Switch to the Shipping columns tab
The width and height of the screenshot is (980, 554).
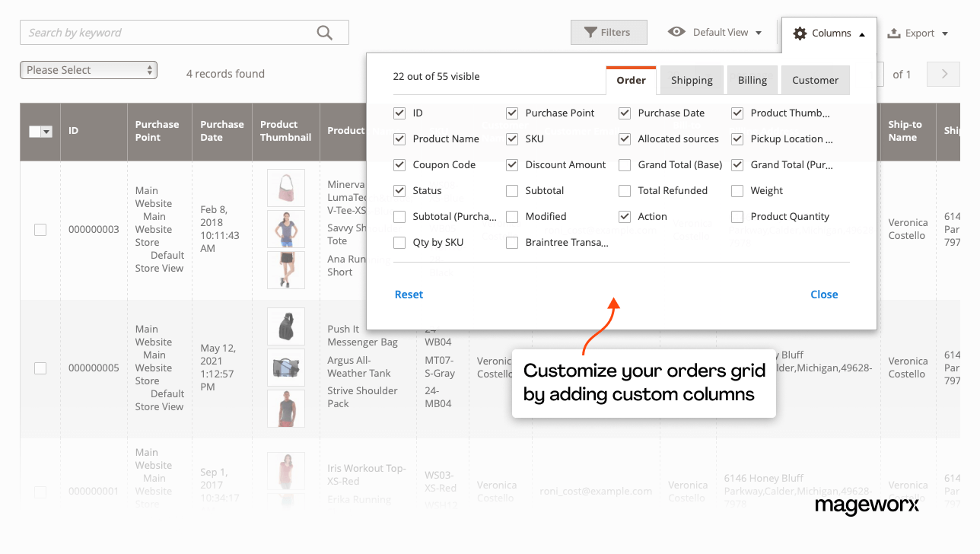coord(691,79)
